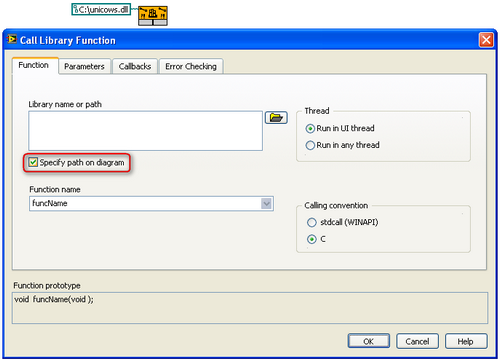Open the Callbacks tab
The height and width of the screenshot is (362, 500).
[x=135, y=67]
